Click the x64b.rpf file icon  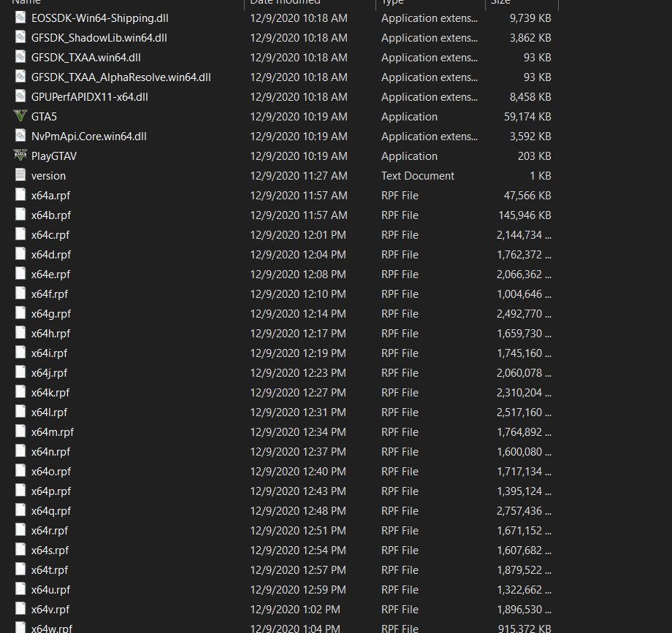pos(20,215)
